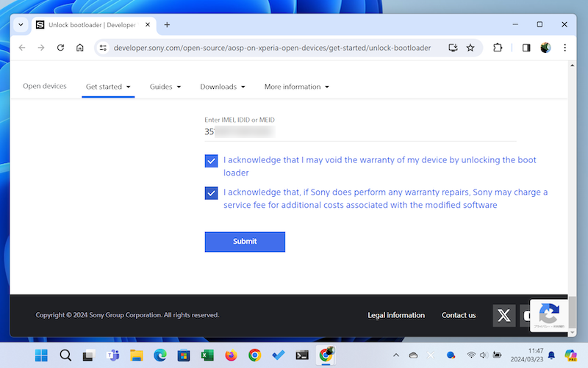Open Excel from the taskbar
This screenshot has height=368, width=588.
pos(207,356)
